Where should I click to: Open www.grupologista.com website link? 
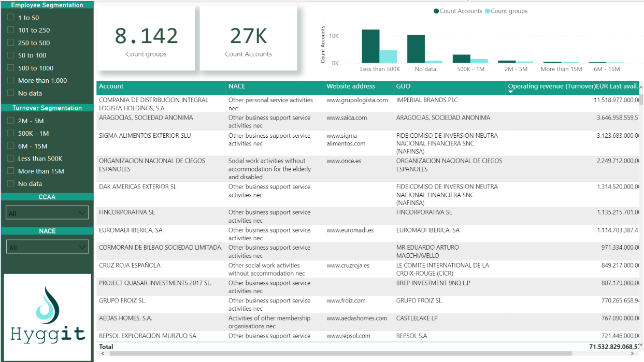[356, 100]
